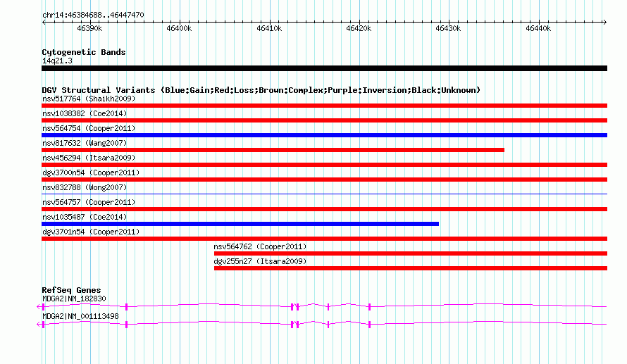Select the red nsv817632 variant bar
The image size is (627, 364).
pos(273,150)
